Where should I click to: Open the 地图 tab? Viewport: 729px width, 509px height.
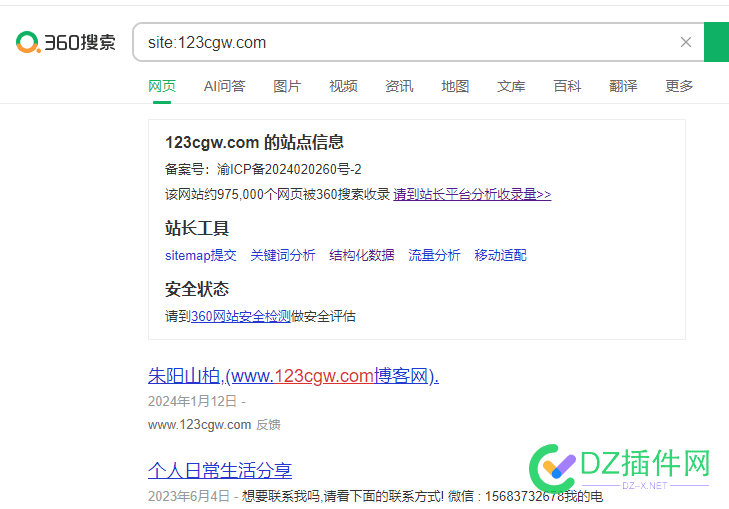click(x=455, y=86)
